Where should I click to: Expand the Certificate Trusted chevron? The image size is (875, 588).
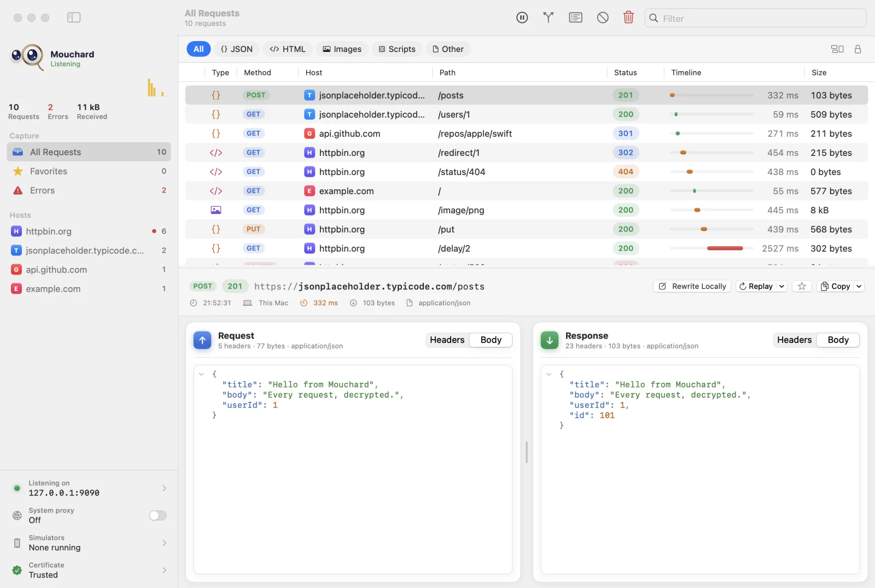click(164, 570)
